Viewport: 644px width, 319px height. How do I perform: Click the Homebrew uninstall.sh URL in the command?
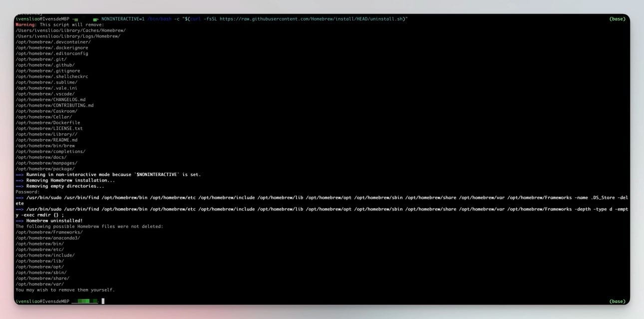tap(314, 19)
